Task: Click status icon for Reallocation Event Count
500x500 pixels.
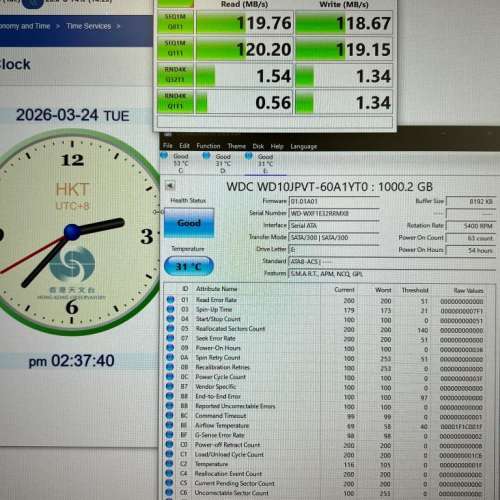Action: [169, 473]
